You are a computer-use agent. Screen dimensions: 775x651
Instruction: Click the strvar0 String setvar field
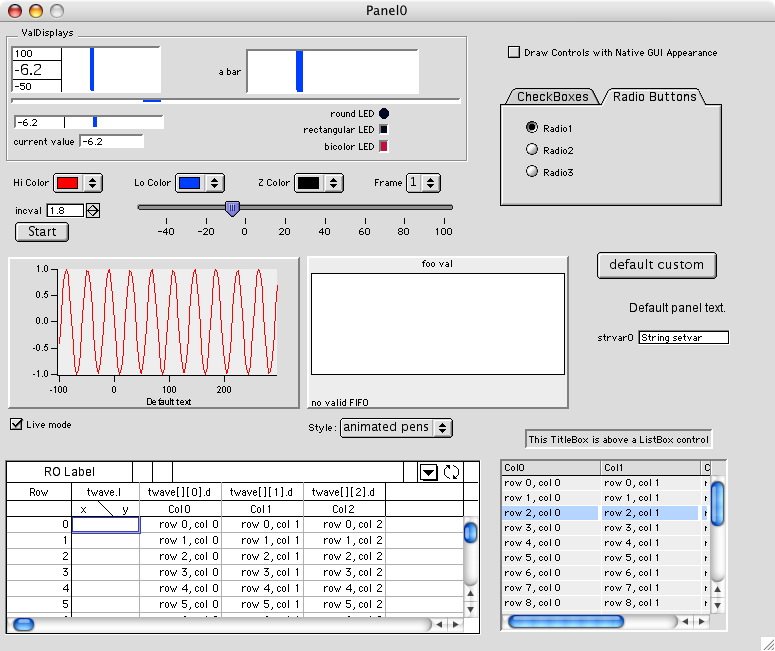pyautogui.click(x=684, y=338)
